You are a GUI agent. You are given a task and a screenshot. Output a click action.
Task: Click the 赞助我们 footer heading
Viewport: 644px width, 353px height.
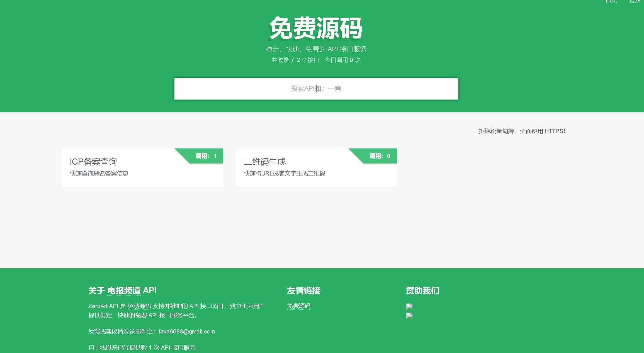coord(422,290)
